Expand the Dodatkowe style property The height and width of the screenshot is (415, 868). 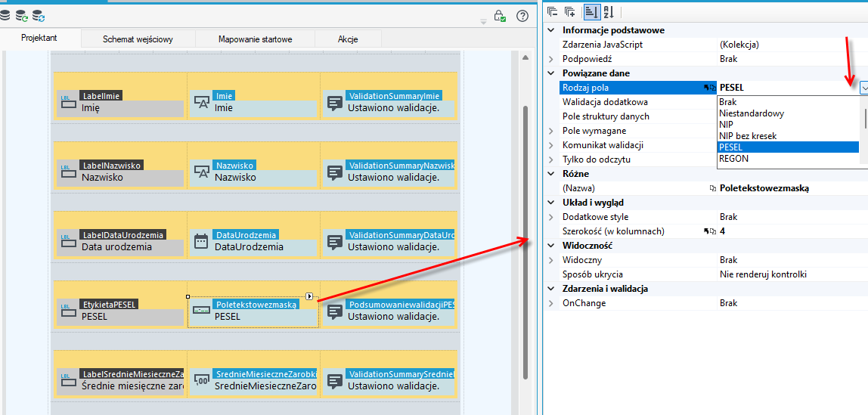click(x=550, y=217)
